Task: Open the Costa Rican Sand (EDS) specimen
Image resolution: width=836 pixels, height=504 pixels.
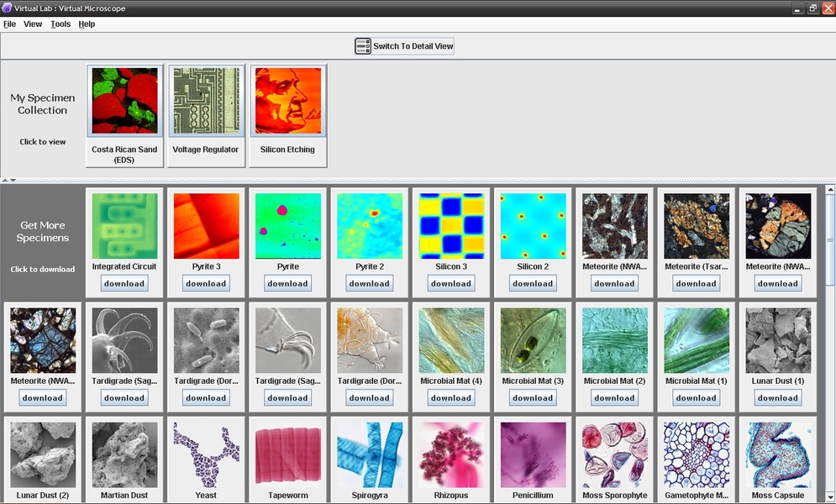Action: pyautogui.click(x=124, y=101)
